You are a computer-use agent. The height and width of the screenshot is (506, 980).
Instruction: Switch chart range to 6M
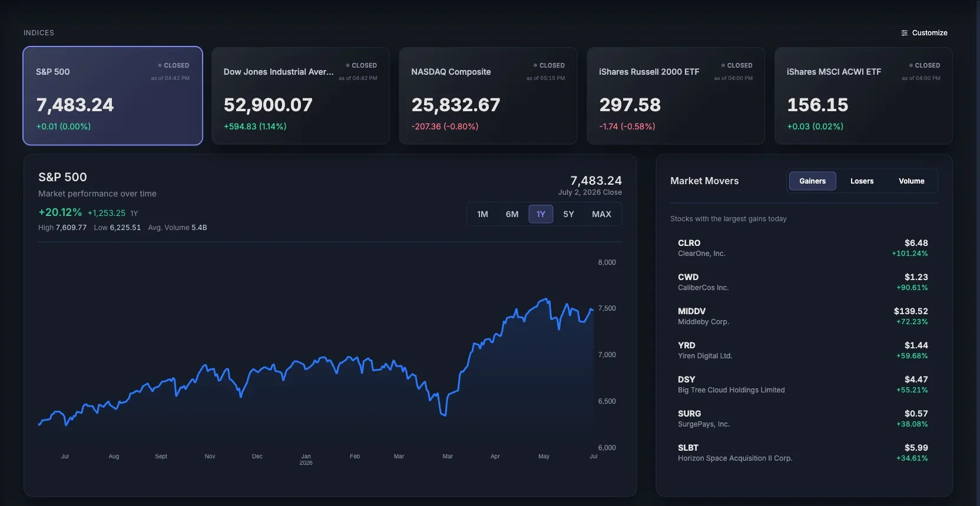pos(512,214)
